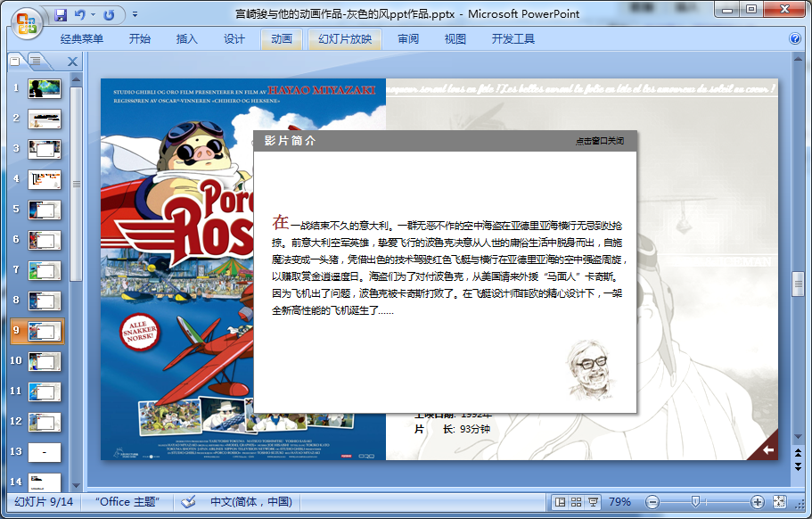Select slide 9 thumbnail
The image size is (812, 519).
point(44,331)
